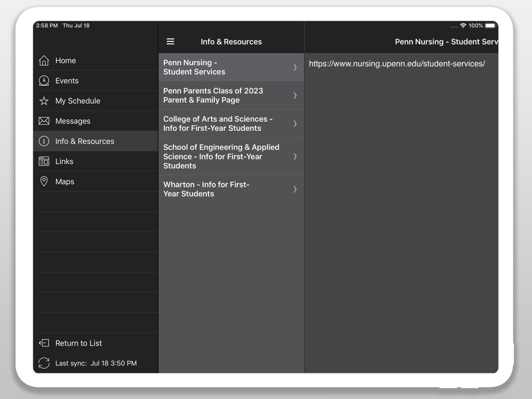
Task: Tap the Links browser icon
Action: [44, 161]
